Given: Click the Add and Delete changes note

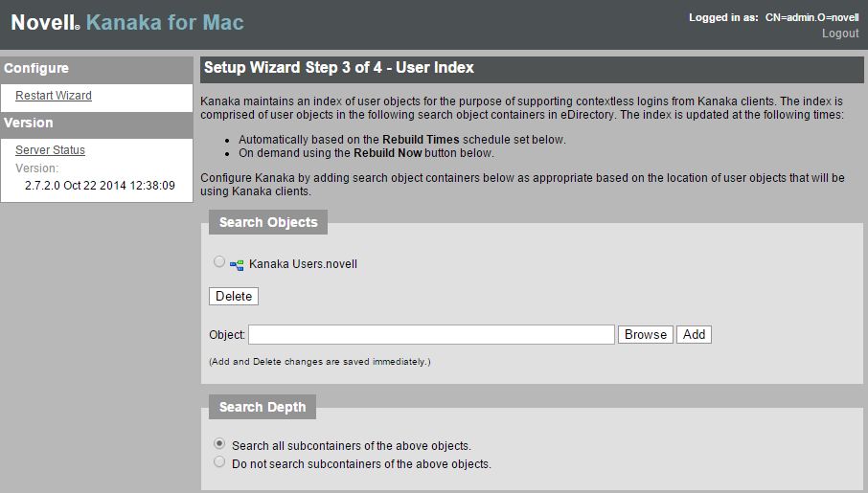Looking at the screenshot, I should point(319,362).
